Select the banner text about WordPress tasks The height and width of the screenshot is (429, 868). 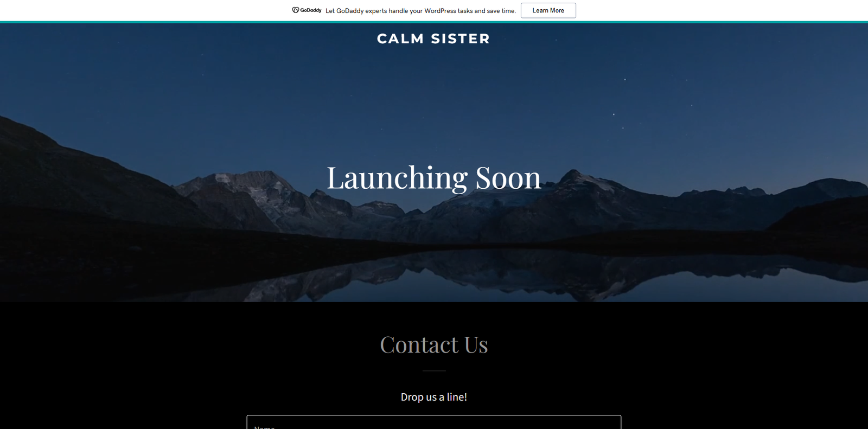point(420,11)
